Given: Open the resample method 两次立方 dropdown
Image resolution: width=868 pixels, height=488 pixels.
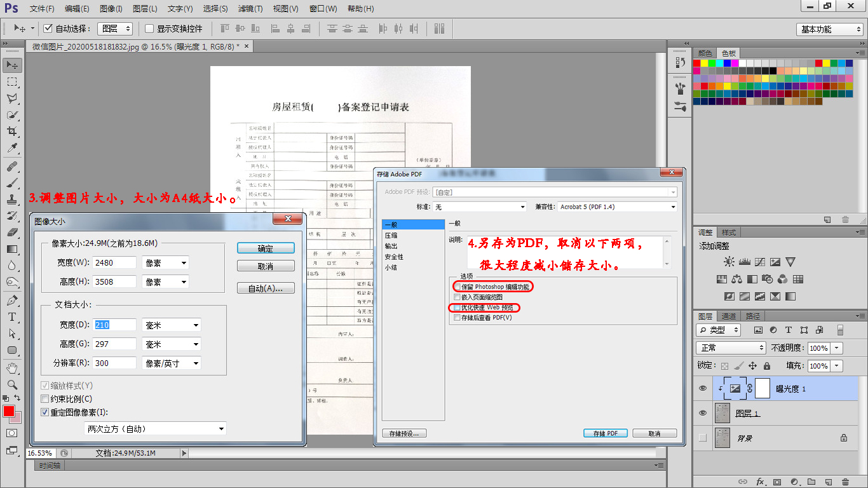Looking at the screenshot, I should tap(155, 429).
